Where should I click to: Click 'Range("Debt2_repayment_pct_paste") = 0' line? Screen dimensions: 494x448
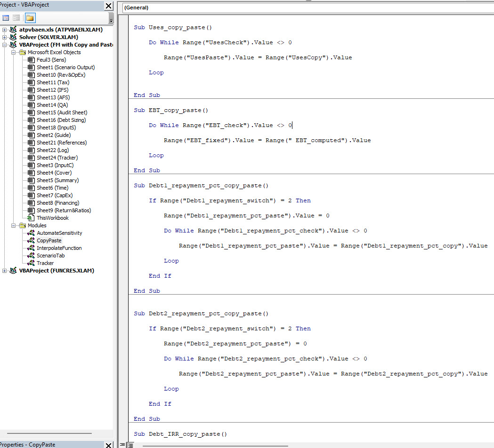[235, 344]
